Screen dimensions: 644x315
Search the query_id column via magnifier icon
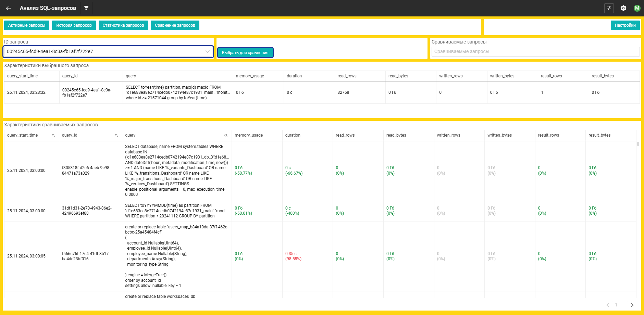116,136
